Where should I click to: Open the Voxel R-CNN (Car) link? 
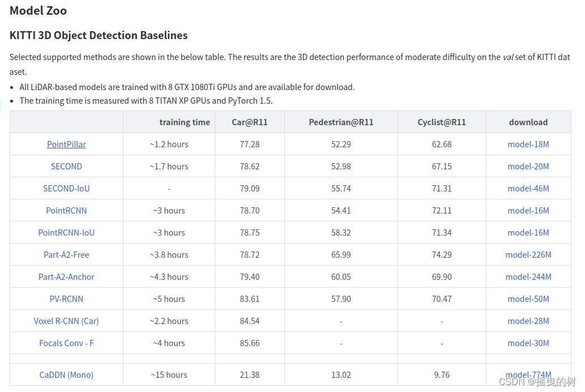pos(66,321)
